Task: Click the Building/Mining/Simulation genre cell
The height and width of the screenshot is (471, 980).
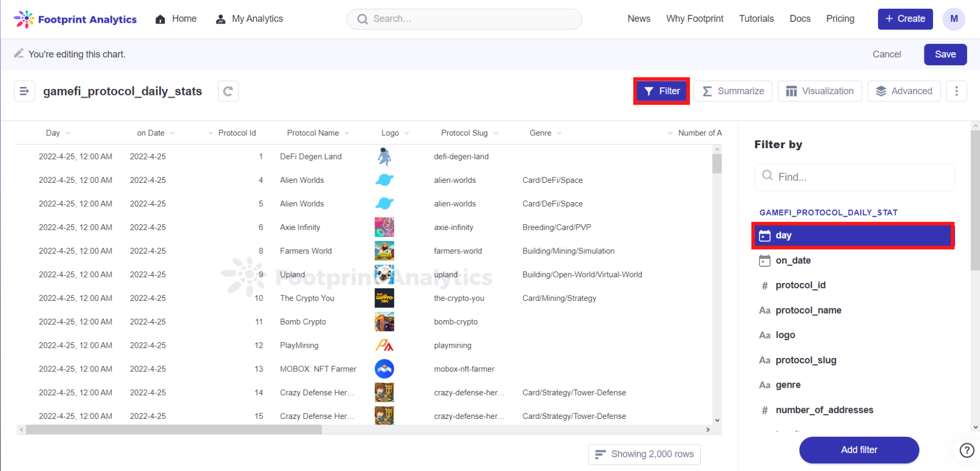Action: pyautogui.click(x=568, y=251)
